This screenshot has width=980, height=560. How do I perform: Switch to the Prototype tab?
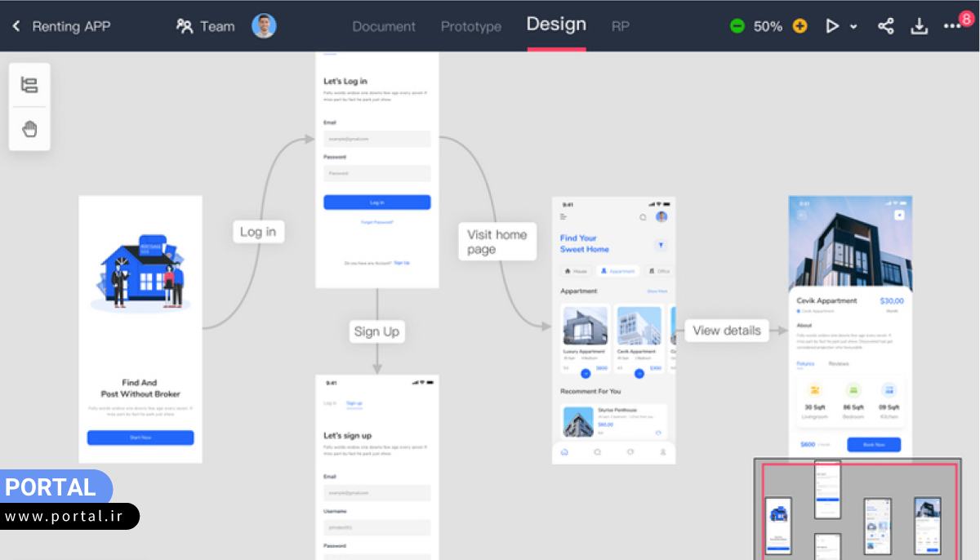(x=471, y=26)
